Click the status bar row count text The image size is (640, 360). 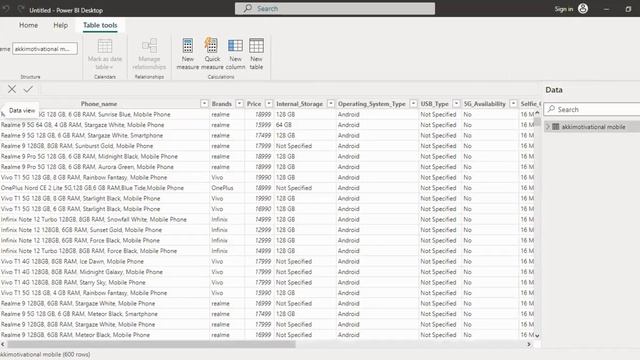coord(45,354)
